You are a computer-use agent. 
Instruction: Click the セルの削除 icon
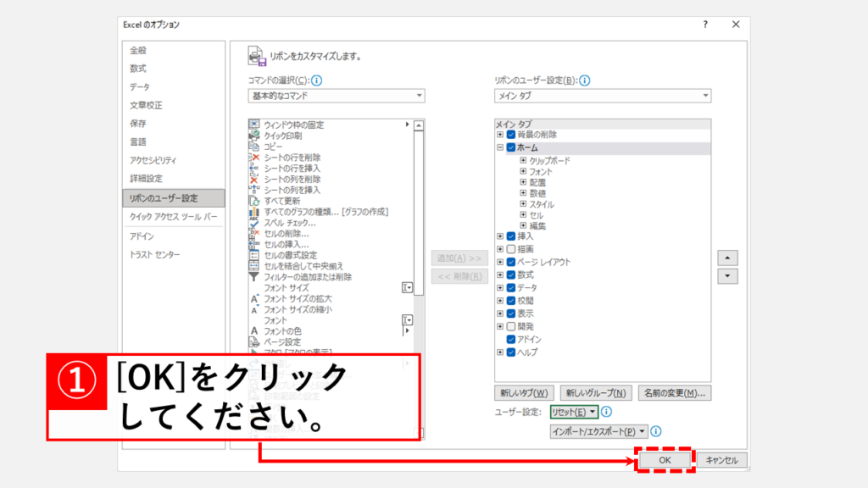[x=254, y=234]
